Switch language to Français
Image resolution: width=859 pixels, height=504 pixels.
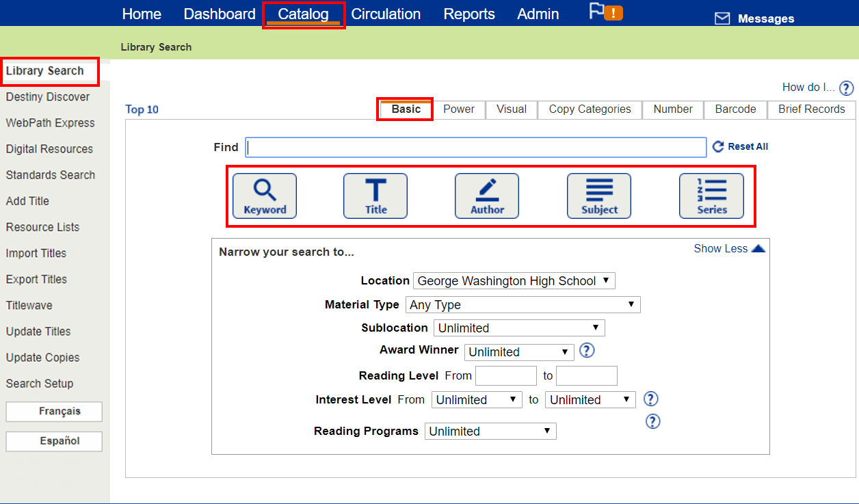pyautogui.click(x=54, y=412)
